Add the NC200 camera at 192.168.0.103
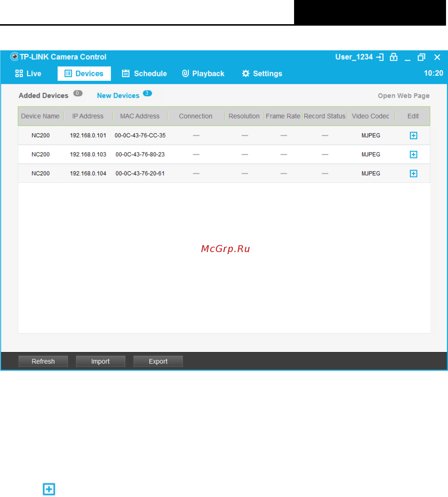Viewport: 448px width, 497px height. pos(413,154)
